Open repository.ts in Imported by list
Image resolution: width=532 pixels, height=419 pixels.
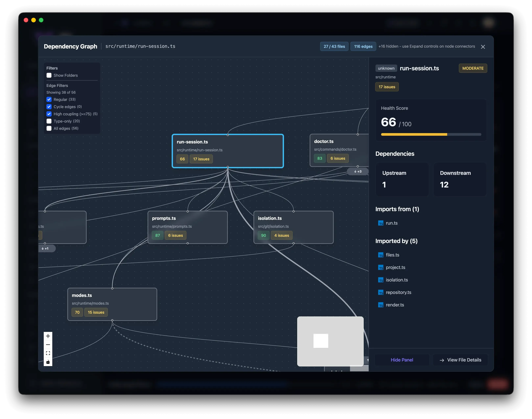pyautogui.click(x=399, y=293)
